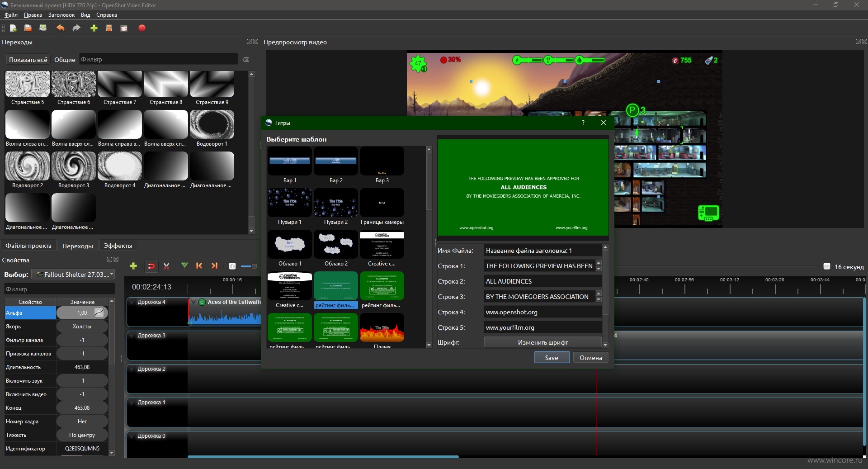Jump to the previous marker
The height and width of the screenshot is (469, 868).
[x=199, y=265]
